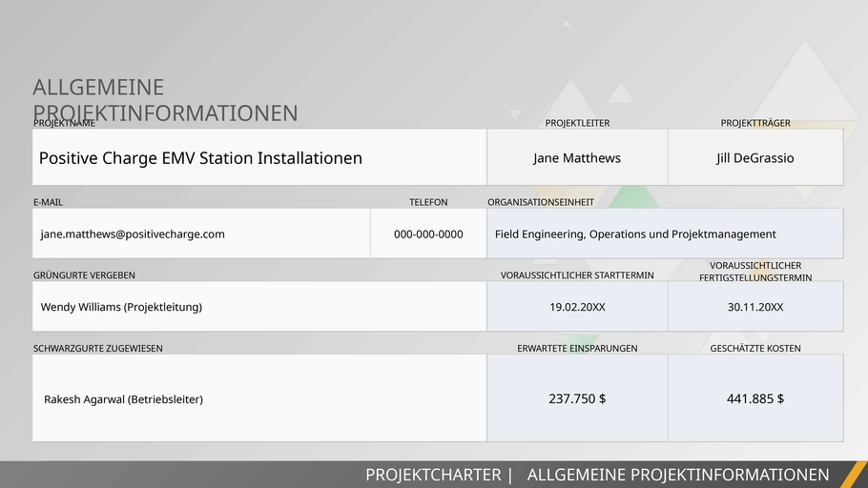Select the 'SCHWARZGURTE ZUGEWIESEN' label
Viewport: 868px width, 488px height.
[98, 348]
